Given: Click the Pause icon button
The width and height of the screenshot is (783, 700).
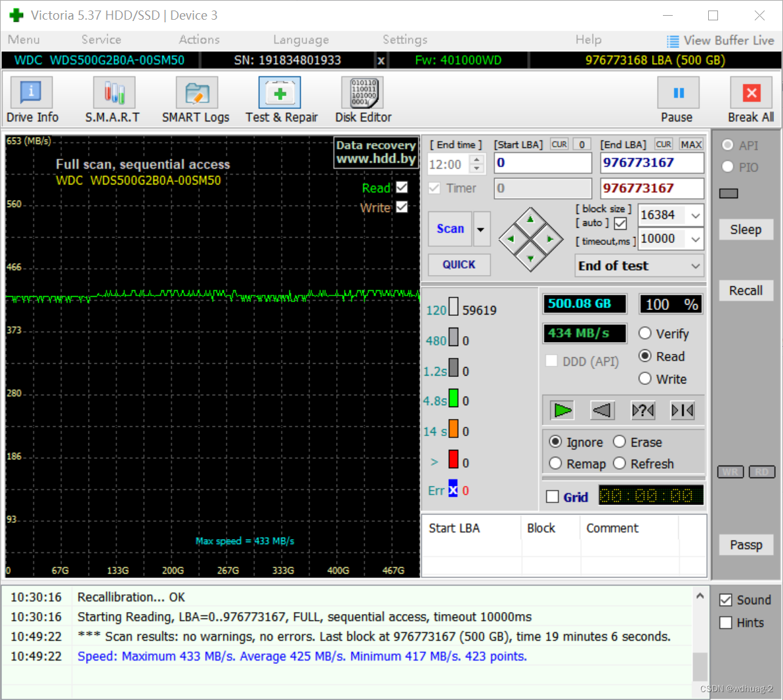Looking at the screenshot, I should click(679, 93).
